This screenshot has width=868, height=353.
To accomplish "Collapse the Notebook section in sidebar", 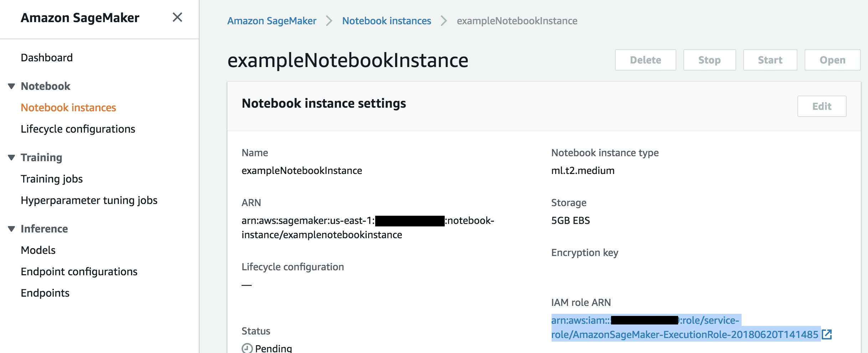I will click(x=11, y=86).
